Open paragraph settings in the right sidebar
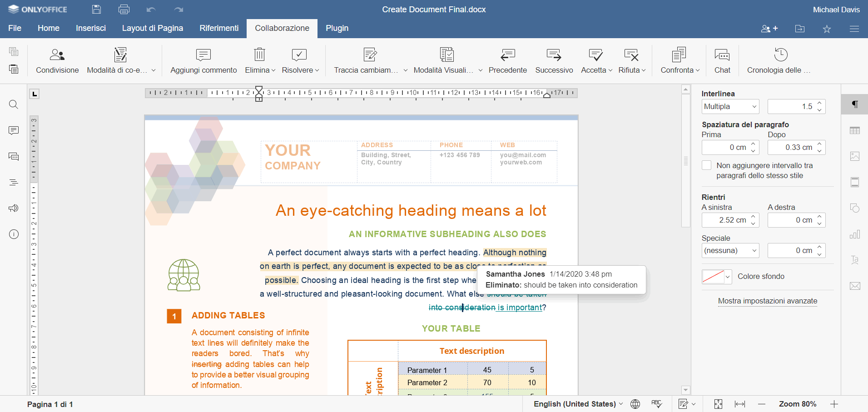 pos(855,104)
